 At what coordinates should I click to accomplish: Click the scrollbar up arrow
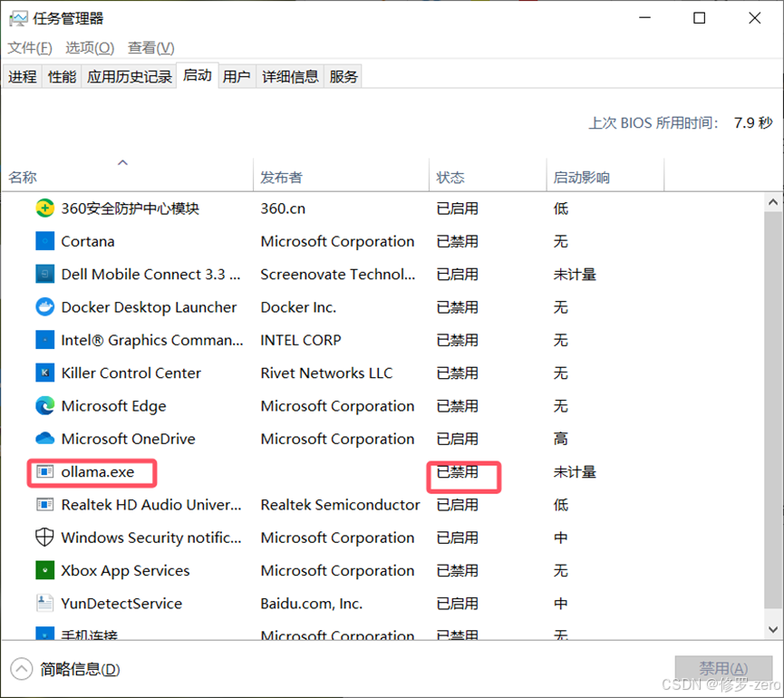click(x=773, y=202)
